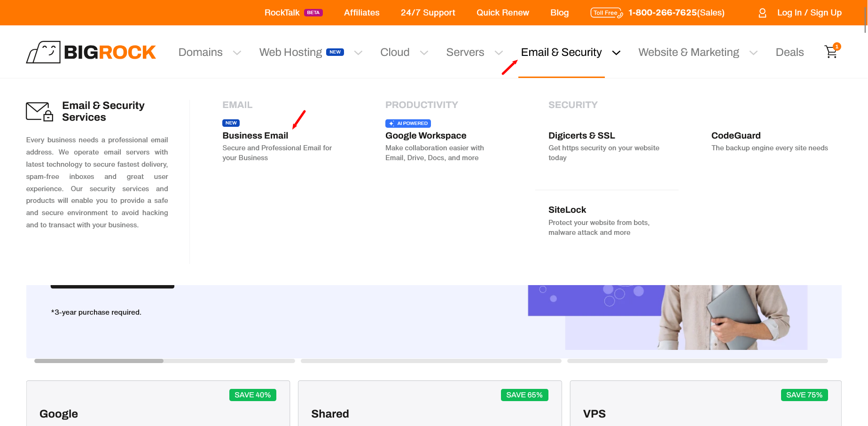Click the user account icon
The width and height of the screenshot is (868, 426).
762,13
